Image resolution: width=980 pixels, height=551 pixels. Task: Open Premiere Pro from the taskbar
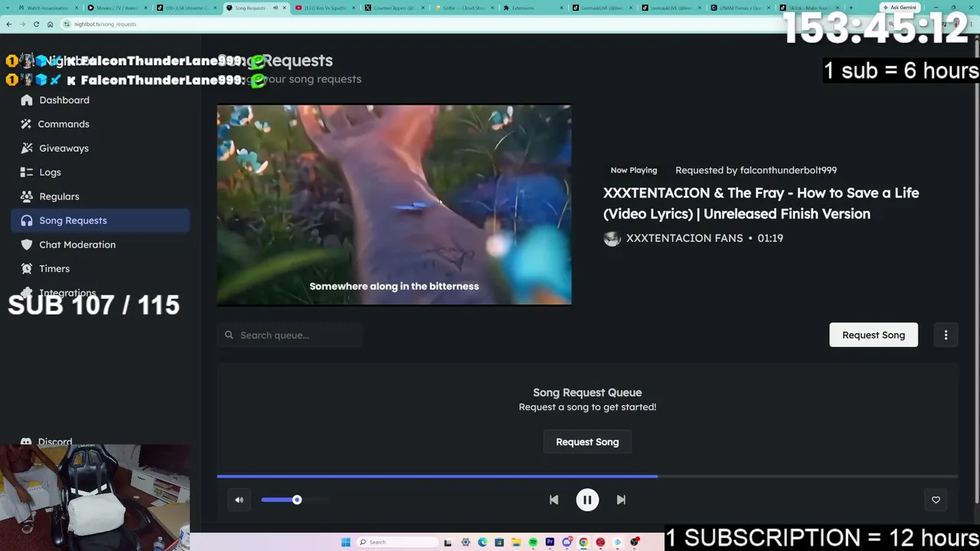coord(550,543)
